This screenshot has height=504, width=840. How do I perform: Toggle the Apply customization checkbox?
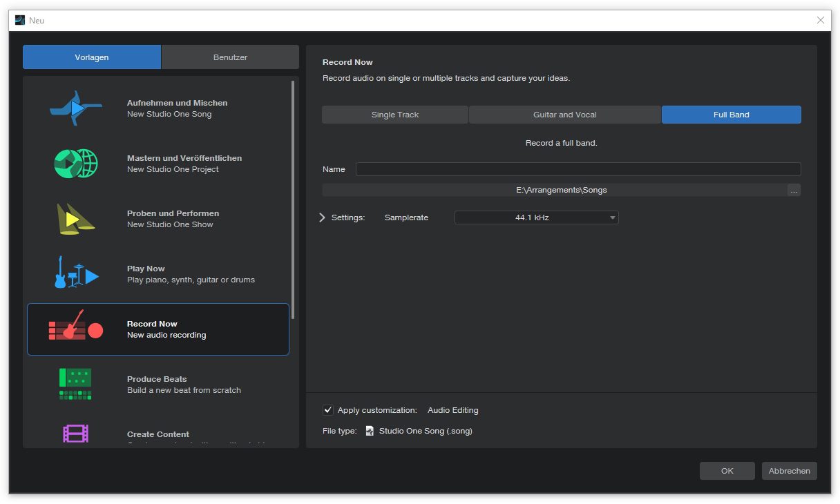pos(328,410)
